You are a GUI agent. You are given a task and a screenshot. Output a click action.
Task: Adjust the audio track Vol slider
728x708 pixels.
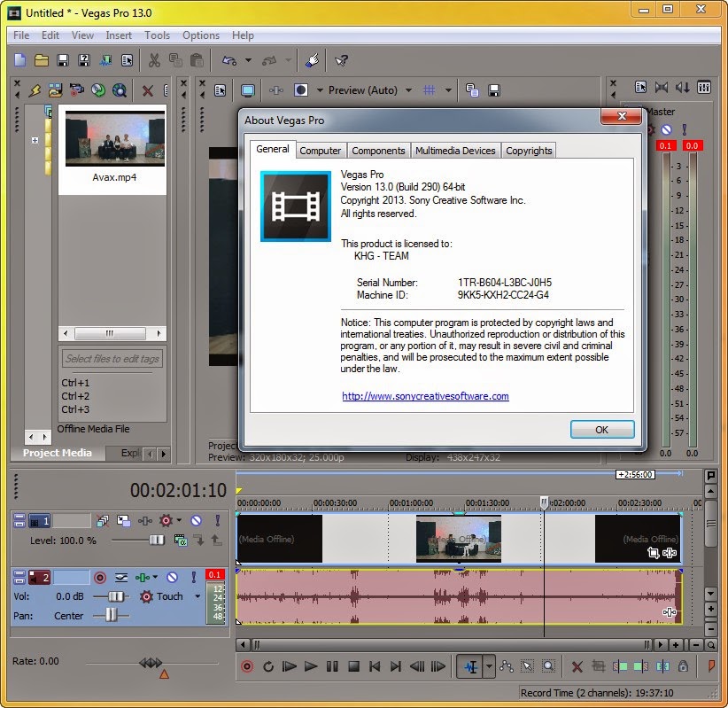pyautogui.click(x=115, y=596)
